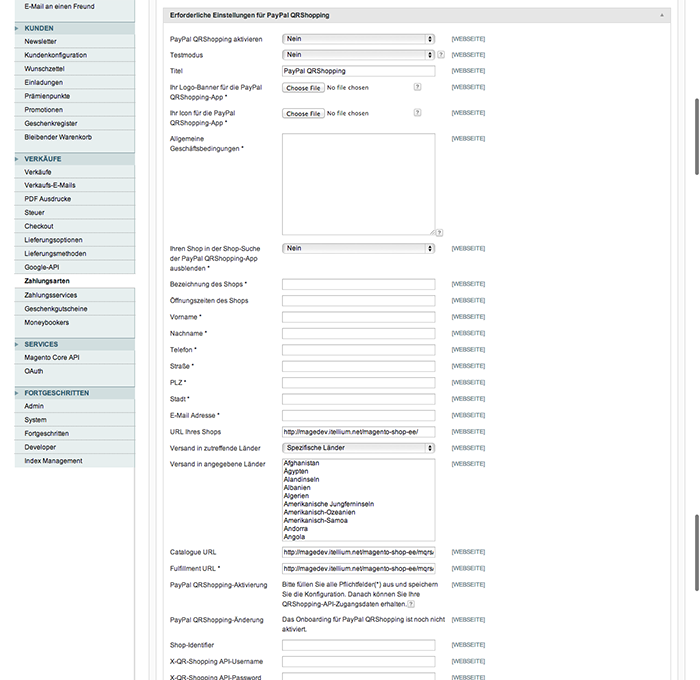Collapse the Erforderliche Einstellungen section header arrow
Viewport: 700px width, 680px height.
662,15
